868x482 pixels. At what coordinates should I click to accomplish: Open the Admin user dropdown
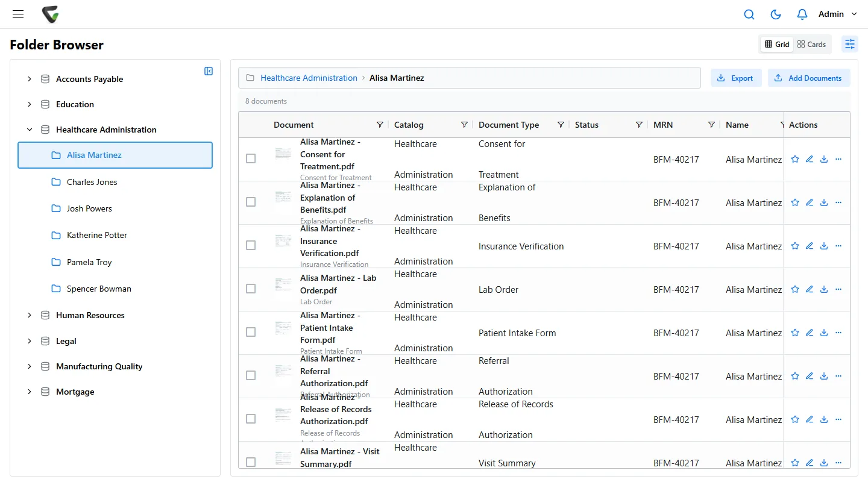point(838,14)
